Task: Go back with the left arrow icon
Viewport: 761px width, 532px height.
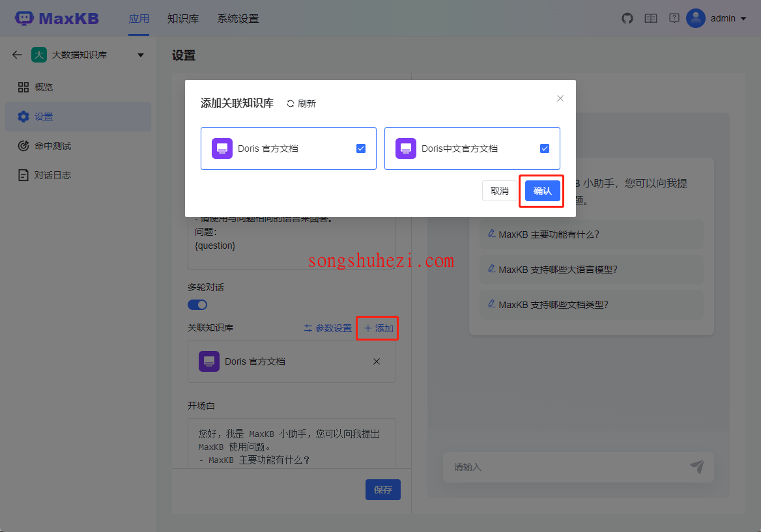Action: 17,55
